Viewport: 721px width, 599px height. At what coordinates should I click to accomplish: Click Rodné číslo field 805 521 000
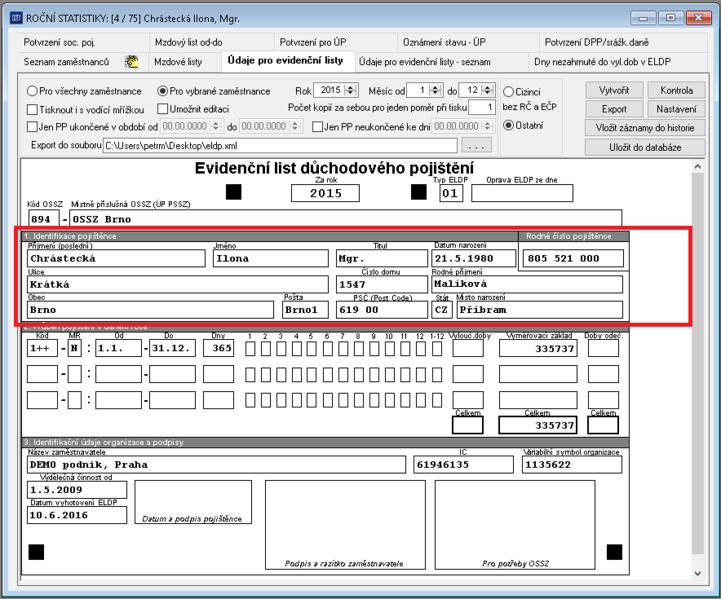click(573, 258)
